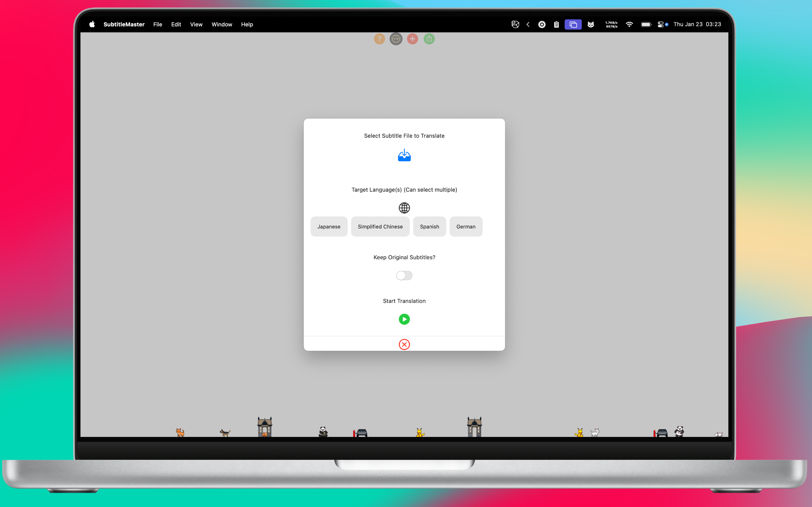The height and width of the screenshot is (507, 812).
Task: Open the Edit menu
Action: tap(176, 24)
